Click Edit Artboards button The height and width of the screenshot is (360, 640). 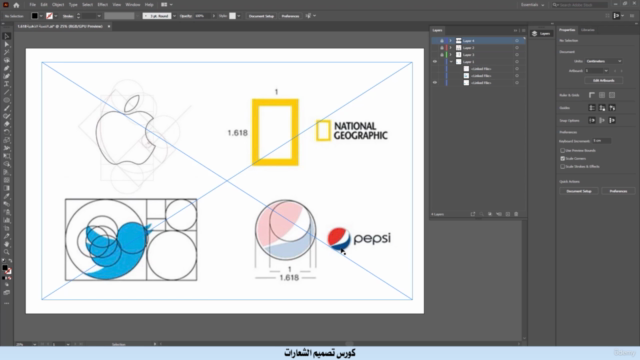pyautogui.click(x=604, y=80)
